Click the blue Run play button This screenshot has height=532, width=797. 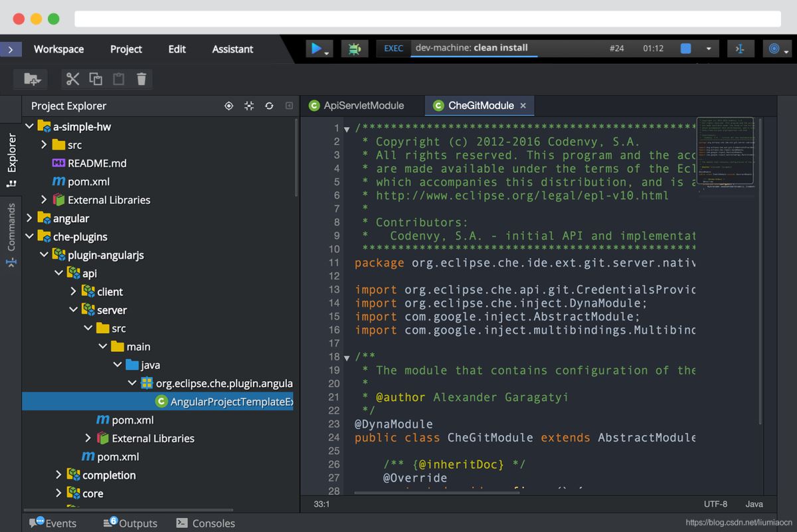click(x=316, y=48)
